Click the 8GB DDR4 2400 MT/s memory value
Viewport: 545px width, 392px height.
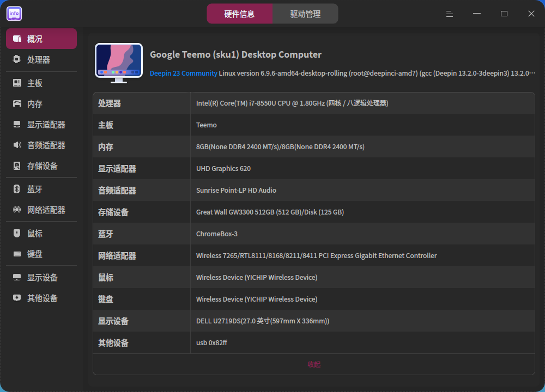point(280,147)
